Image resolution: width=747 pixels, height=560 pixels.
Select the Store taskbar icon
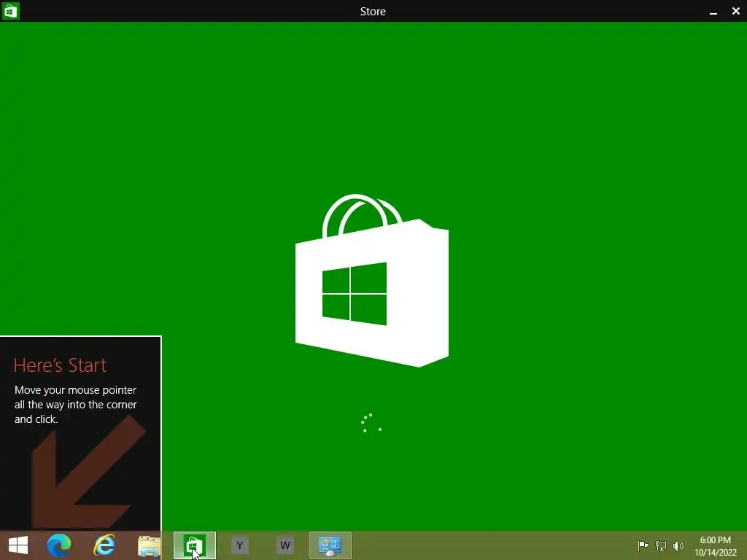pos(194,545)
